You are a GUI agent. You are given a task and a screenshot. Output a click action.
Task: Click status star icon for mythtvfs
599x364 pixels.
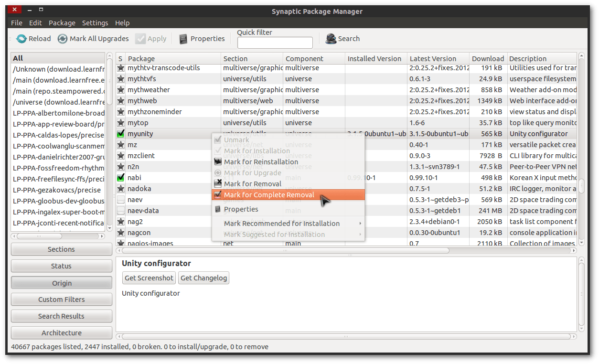[121, 79]
